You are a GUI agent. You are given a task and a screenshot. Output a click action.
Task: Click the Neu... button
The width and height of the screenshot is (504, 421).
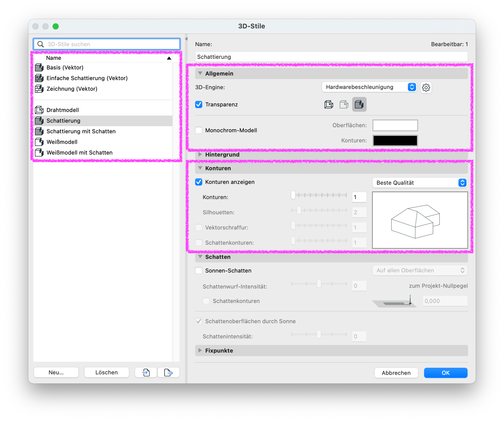[x=56, y=372]
